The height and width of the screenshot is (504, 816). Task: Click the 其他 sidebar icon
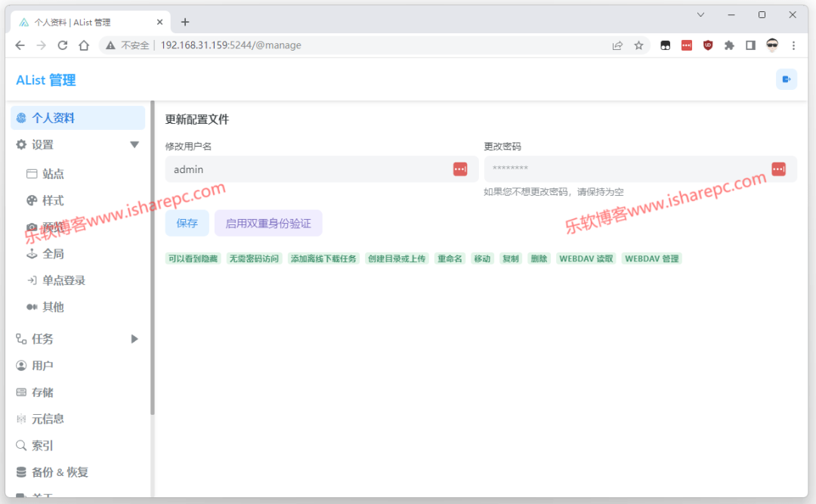(32, 307)
